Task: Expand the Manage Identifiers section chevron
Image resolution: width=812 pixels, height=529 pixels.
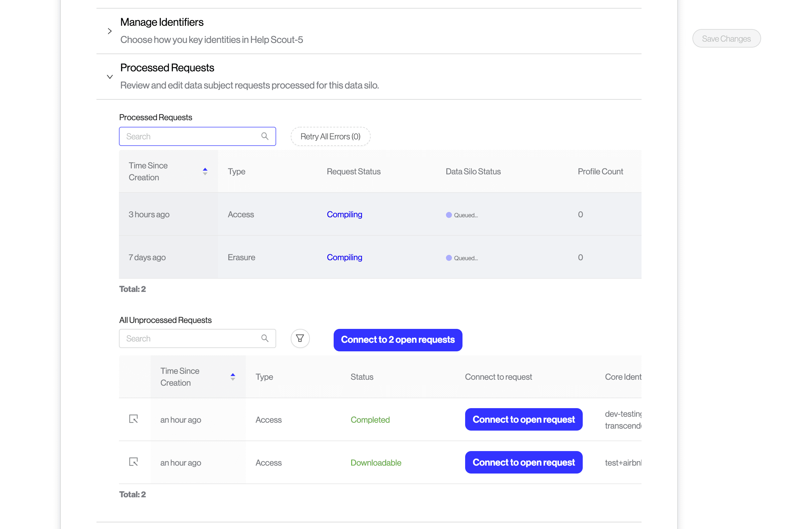Action: tap(110, 31)
